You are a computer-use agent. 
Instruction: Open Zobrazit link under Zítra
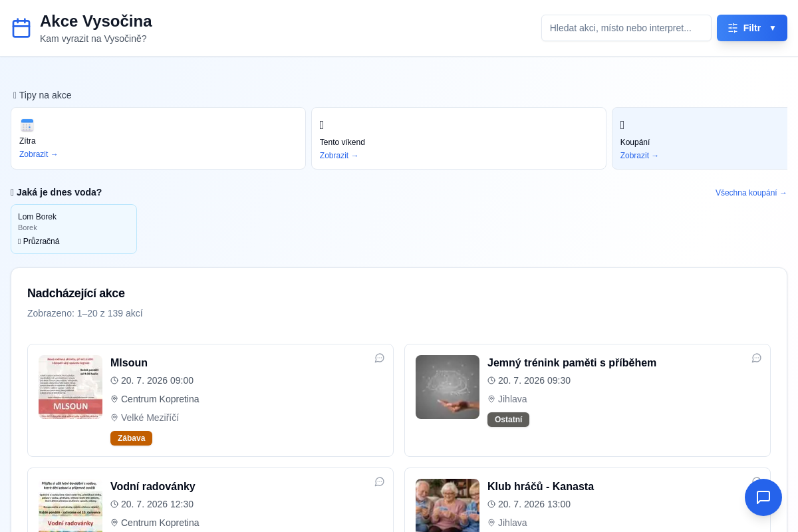coord(39,154)
